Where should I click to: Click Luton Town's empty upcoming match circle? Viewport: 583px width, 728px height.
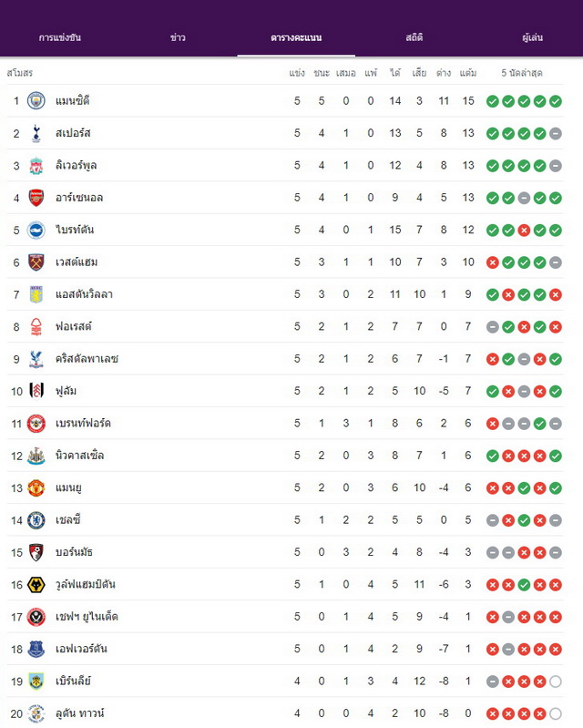tap(556, 713)
